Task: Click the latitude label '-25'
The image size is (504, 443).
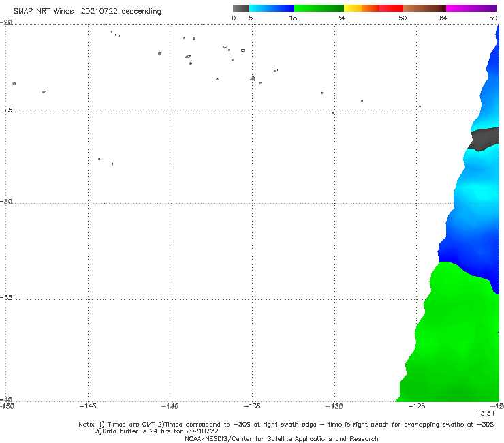Action: click(6, 110)
